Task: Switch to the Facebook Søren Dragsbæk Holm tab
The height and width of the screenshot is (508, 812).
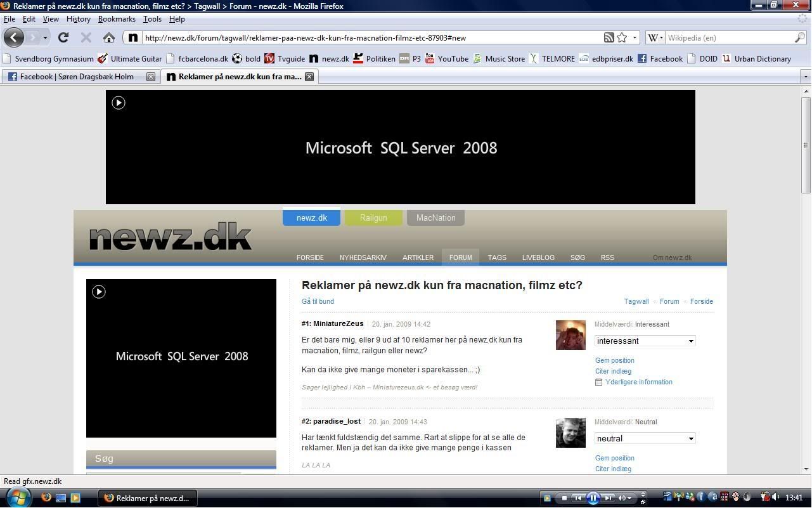Action: click(x=80, y=77)
